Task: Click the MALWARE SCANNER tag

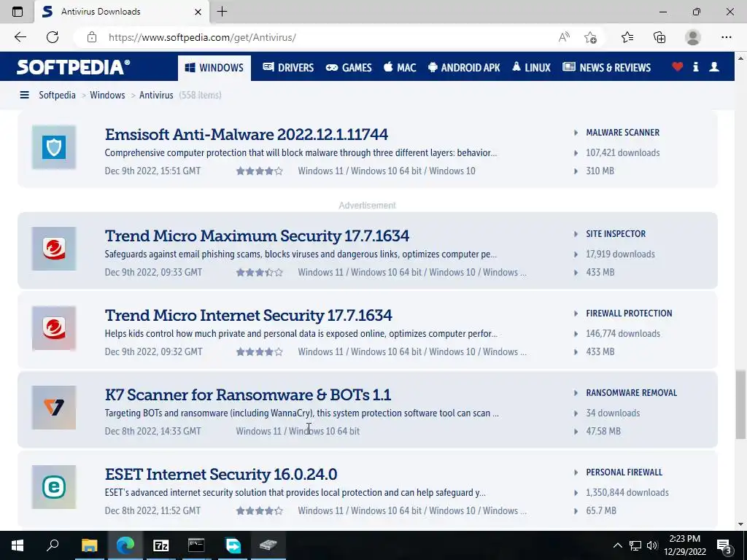Action: point(623,133)
